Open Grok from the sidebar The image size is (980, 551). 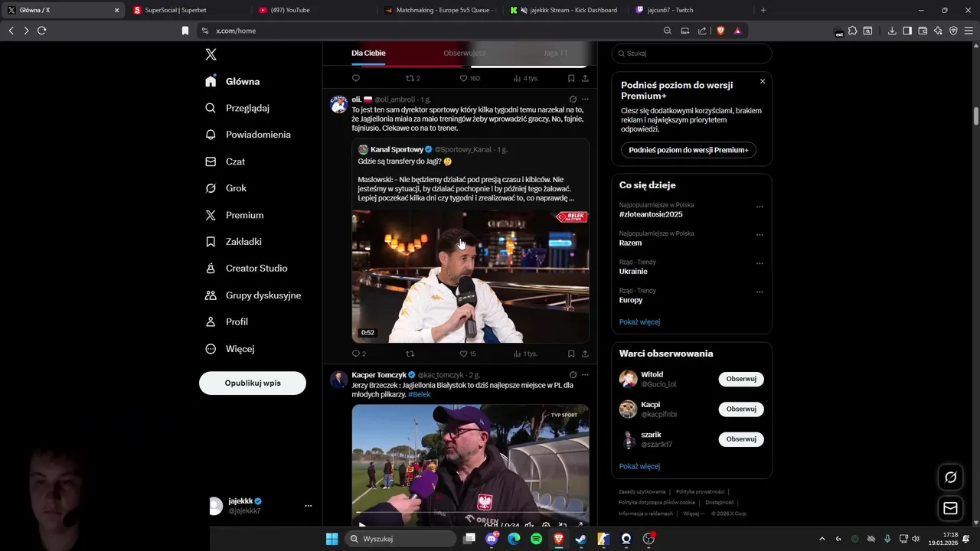(226, 188)
